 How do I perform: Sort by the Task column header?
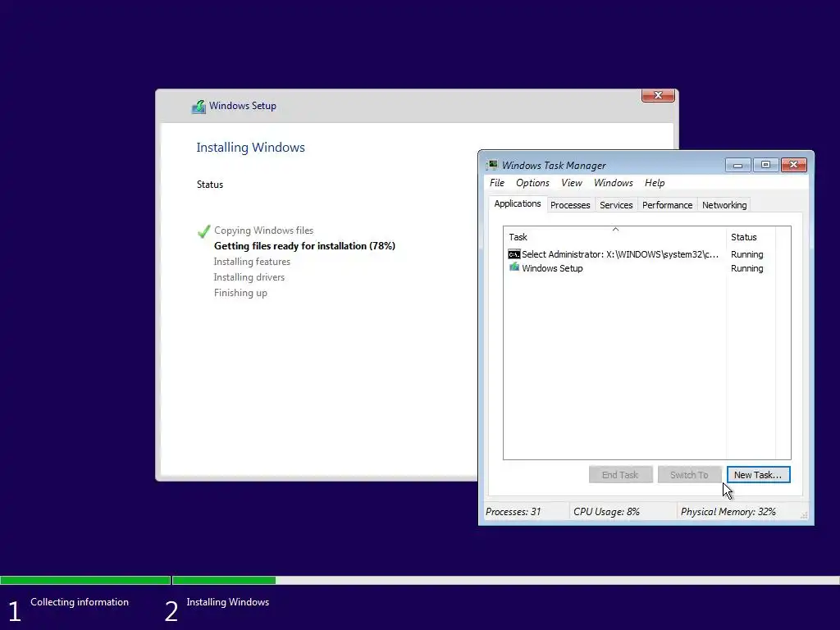[614, 237]
